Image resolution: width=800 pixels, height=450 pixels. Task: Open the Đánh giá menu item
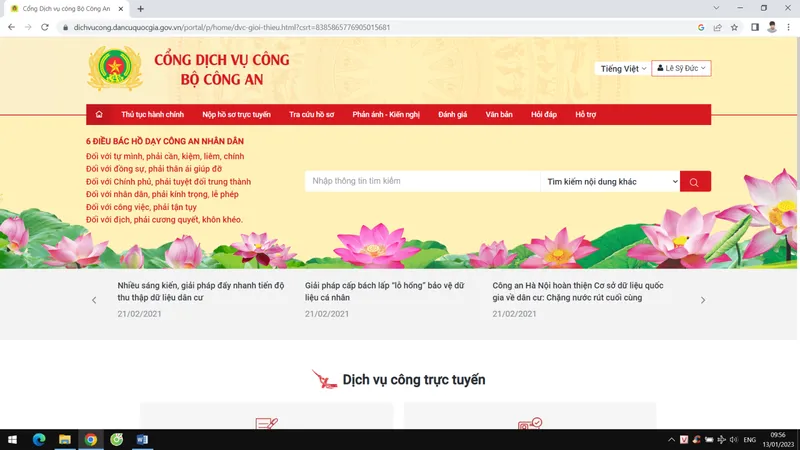[x=453, y=115]
